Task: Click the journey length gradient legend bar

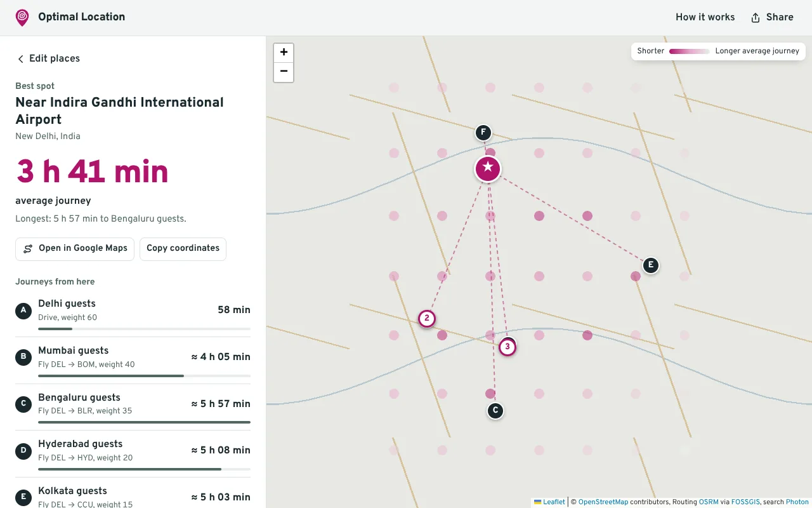Action: point(690,51)
